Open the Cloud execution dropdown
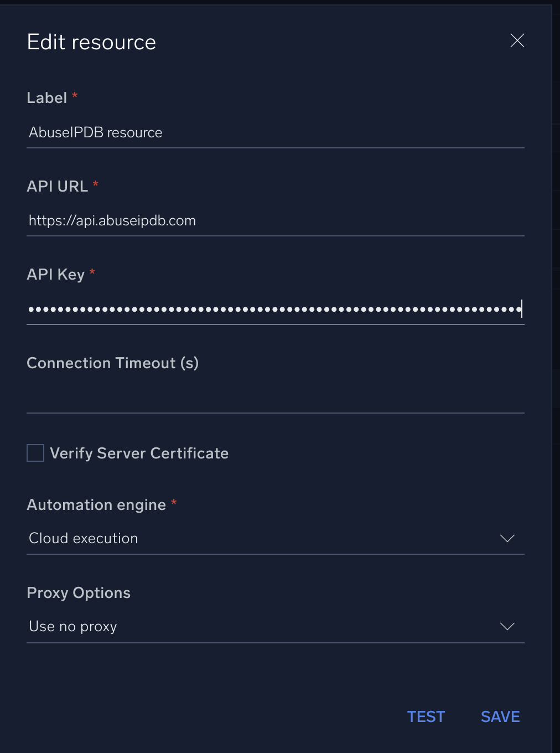Image resolution: width=560 pixels, height=753 pixels. (x=260, y=538)
